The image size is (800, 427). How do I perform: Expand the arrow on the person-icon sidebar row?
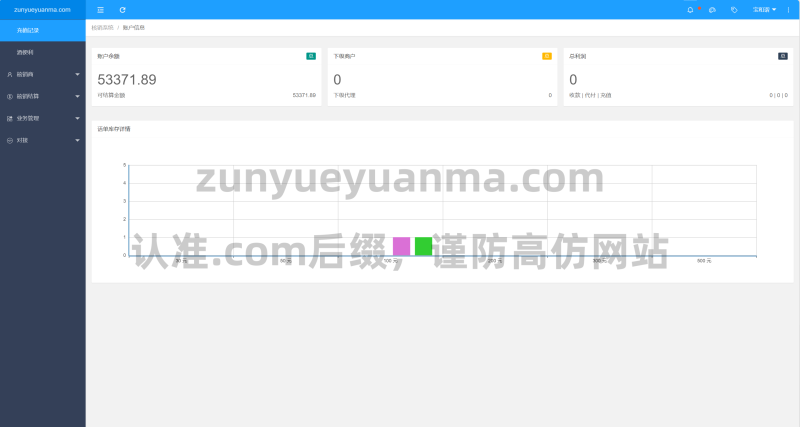(78, 74)
